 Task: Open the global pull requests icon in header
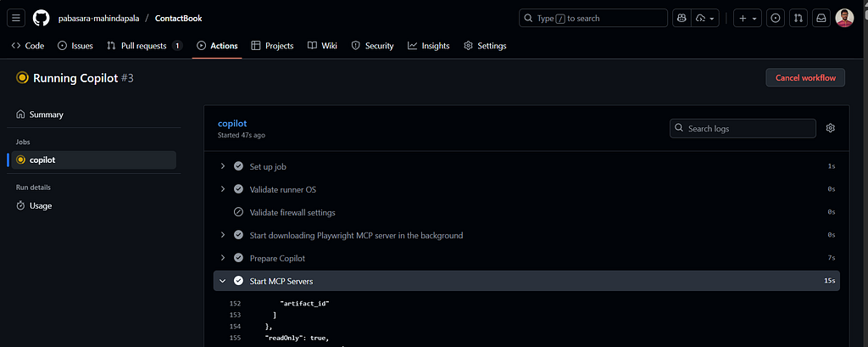[798, 18]
